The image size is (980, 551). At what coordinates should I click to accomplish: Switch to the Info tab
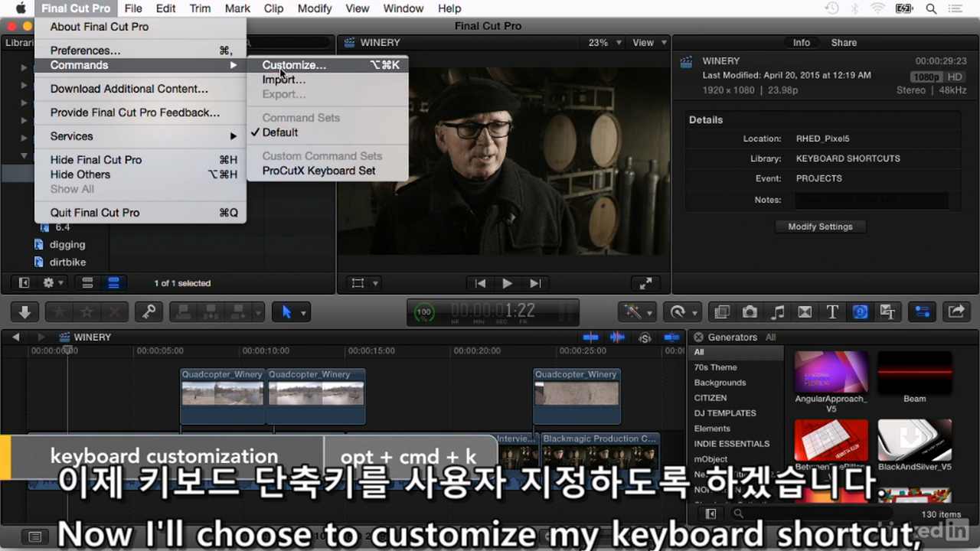click(802, 43)
